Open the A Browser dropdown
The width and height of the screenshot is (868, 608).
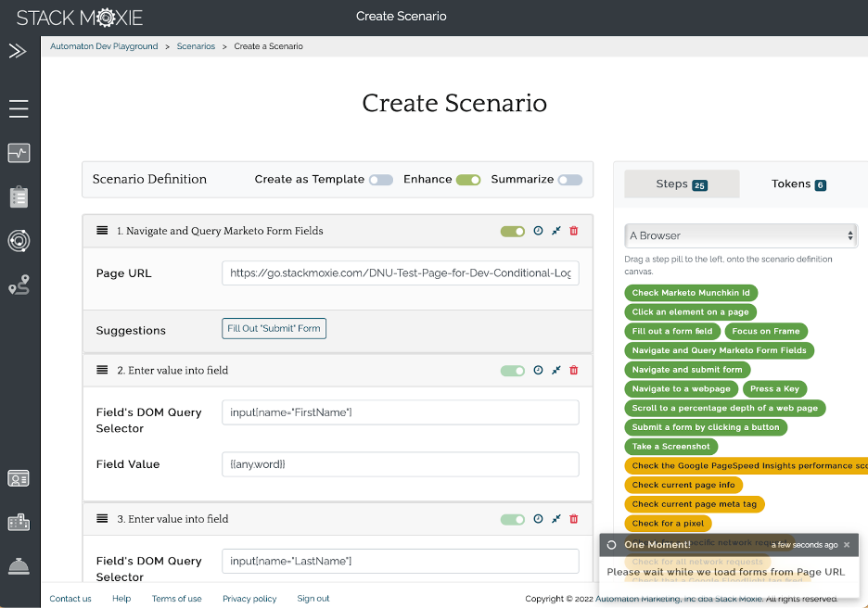[x=741, y=235]
